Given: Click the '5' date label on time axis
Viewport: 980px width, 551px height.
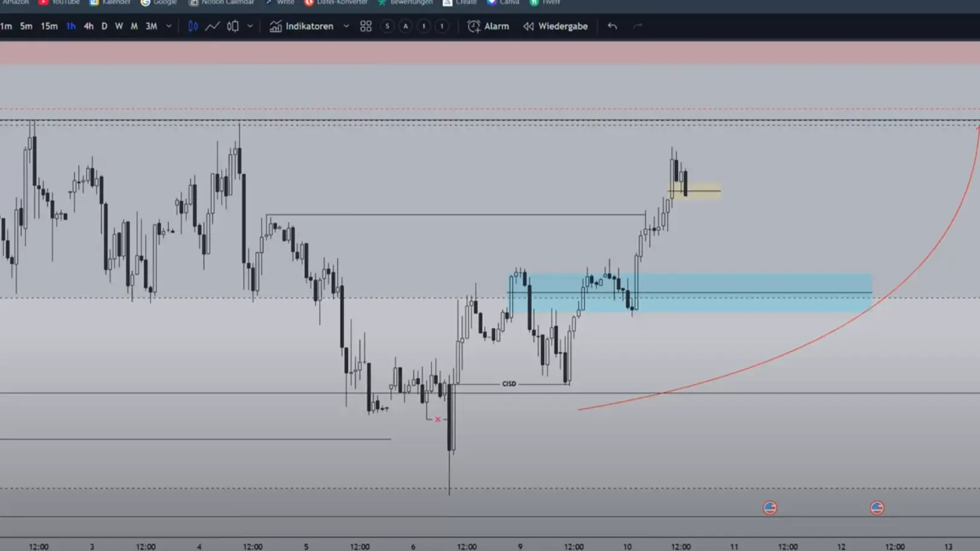Looking at the screenshot, I should pyautogui.click(x=306, y=546).
